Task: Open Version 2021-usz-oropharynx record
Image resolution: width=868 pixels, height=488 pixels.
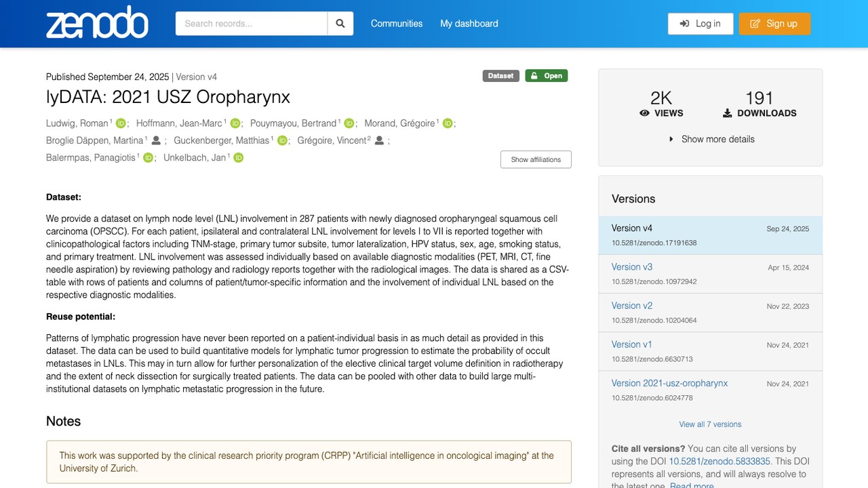Action: [669, 383]
